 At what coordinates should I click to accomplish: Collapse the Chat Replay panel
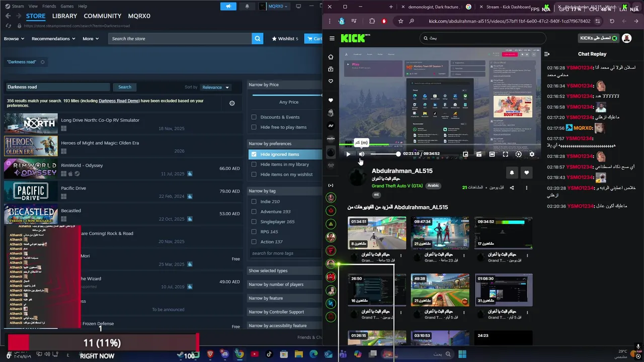(547, 54)
